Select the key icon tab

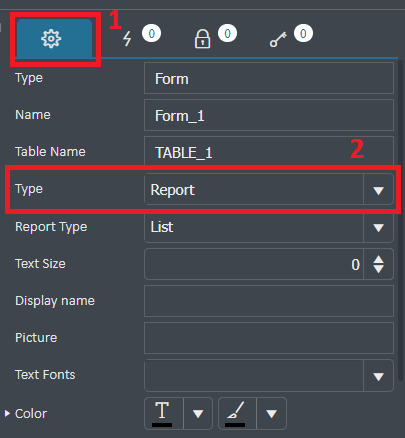pos(278,39)
